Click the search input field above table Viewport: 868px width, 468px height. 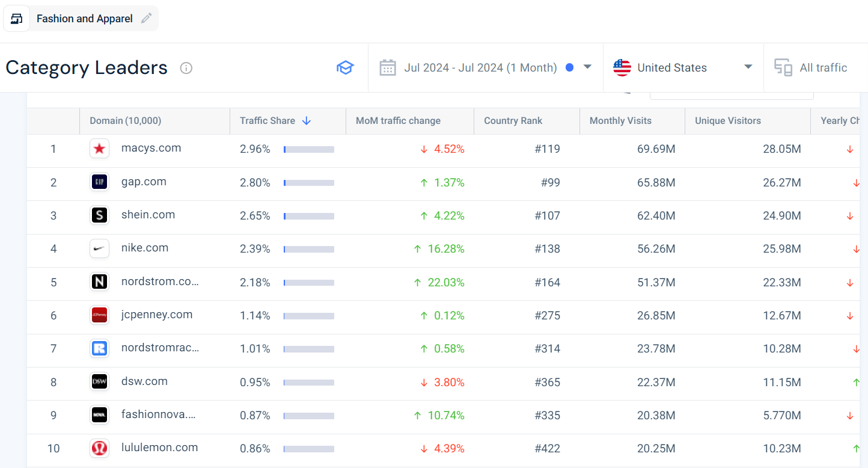pyautogui.click(x=731, y=94)
